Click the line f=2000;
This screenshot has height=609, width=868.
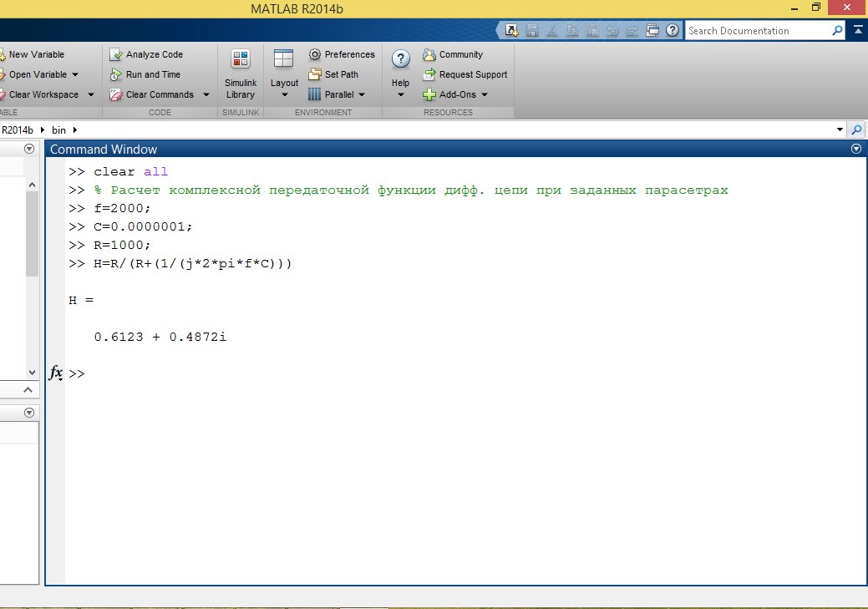point(122,208)
